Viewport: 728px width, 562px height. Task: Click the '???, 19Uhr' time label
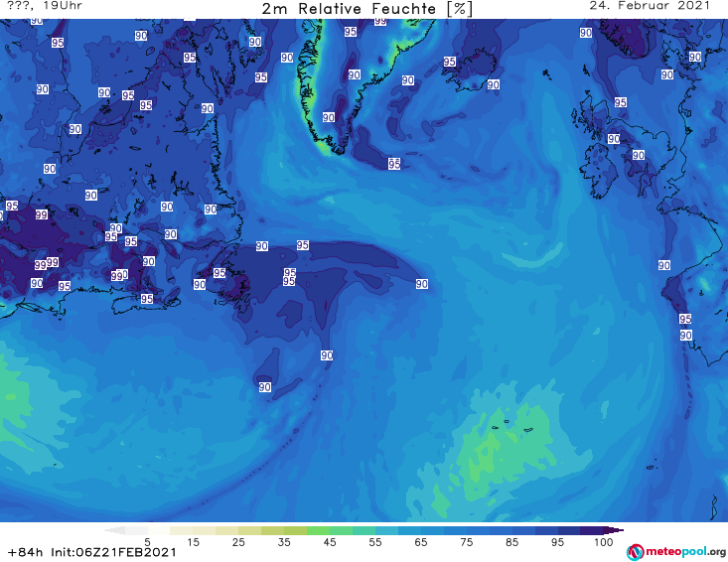[45, 6]
